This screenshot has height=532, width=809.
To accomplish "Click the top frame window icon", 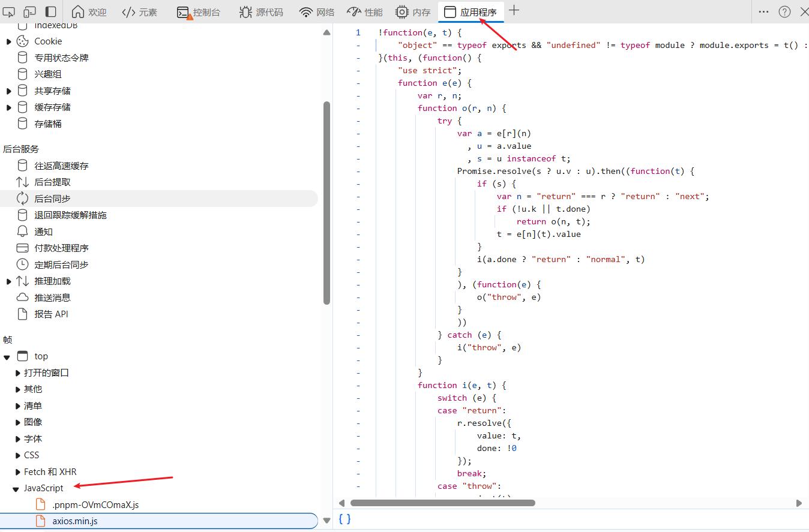I will tap(23, 356).
